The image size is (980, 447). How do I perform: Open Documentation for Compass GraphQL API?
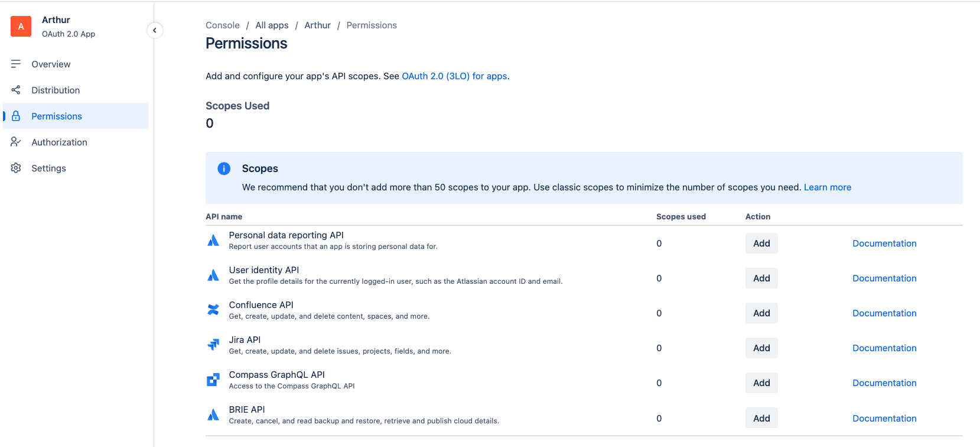884,383
